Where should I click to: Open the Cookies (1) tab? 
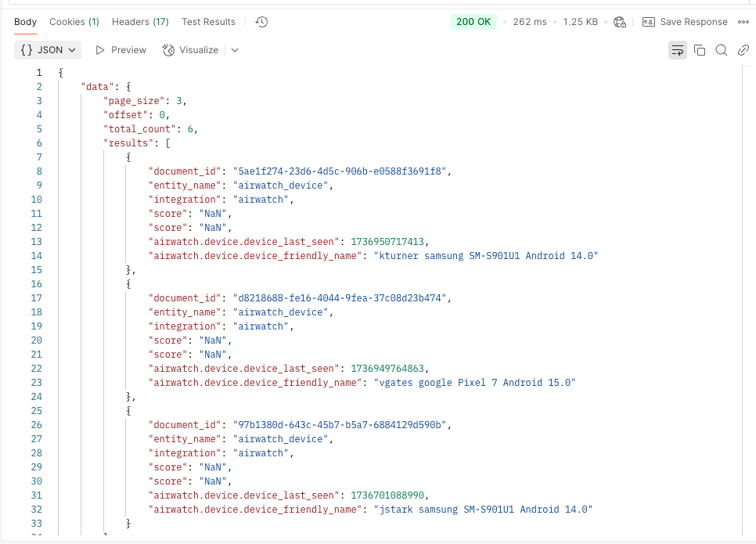74,21
